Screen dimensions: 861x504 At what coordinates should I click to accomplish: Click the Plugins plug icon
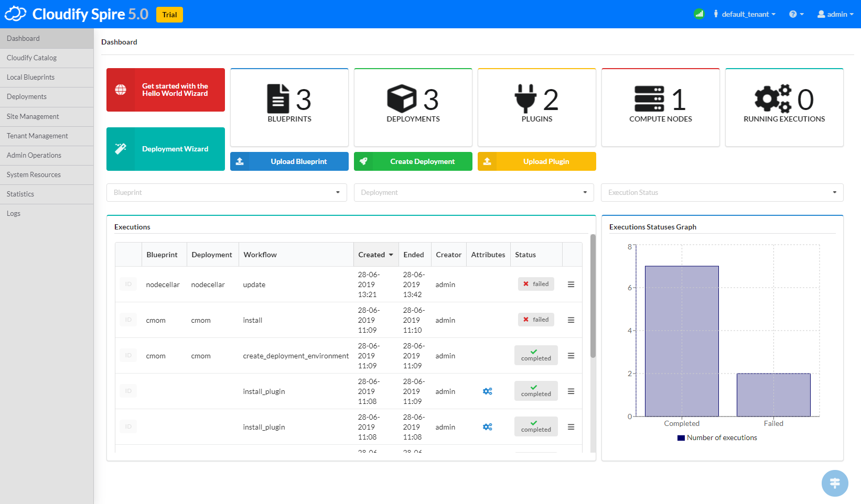pyautogui.click(x=525, y=98)
